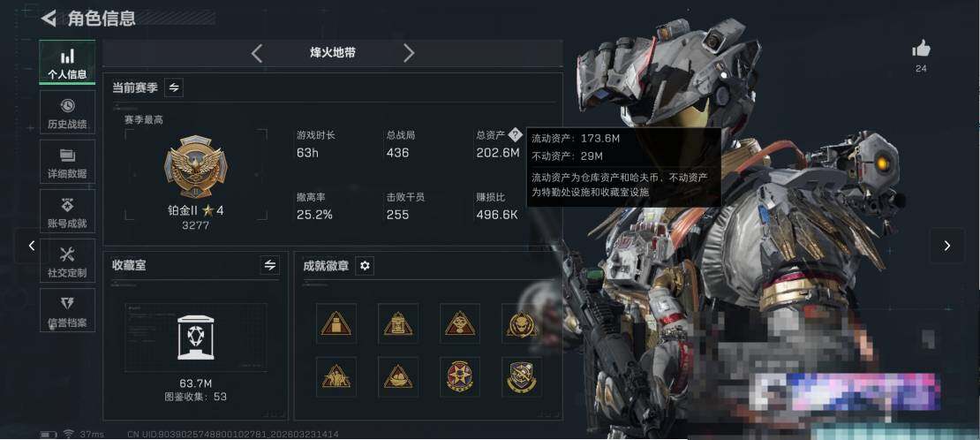Toggle the swap icon in 收藏室 panel

coord(269,265)
